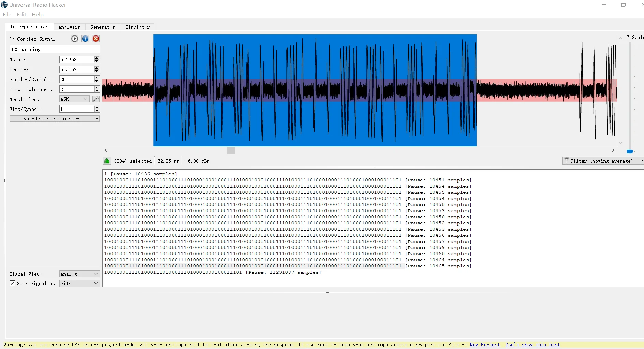644x349 pixels.
Task: Click the filter funnel icon
Action: (567, 161)
